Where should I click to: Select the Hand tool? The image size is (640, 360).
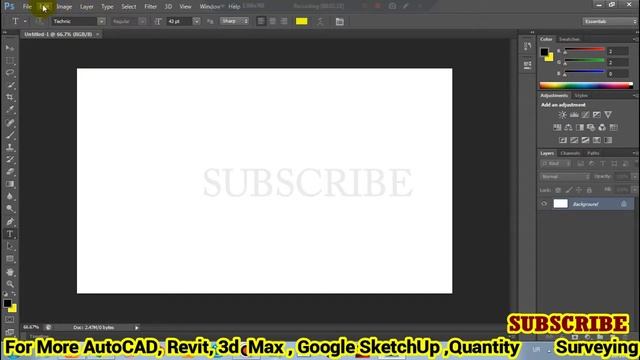click(10, 272)
